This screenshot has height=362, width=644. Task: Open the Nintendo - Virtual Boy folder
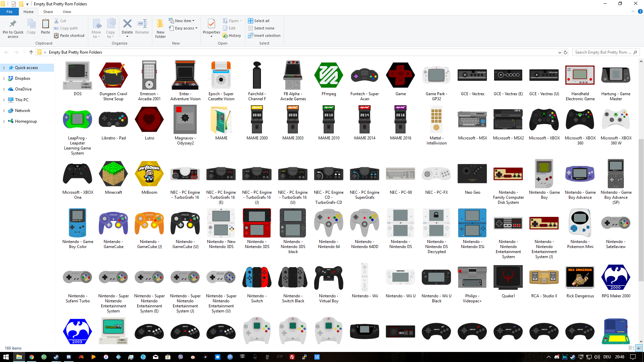[329, 277]
